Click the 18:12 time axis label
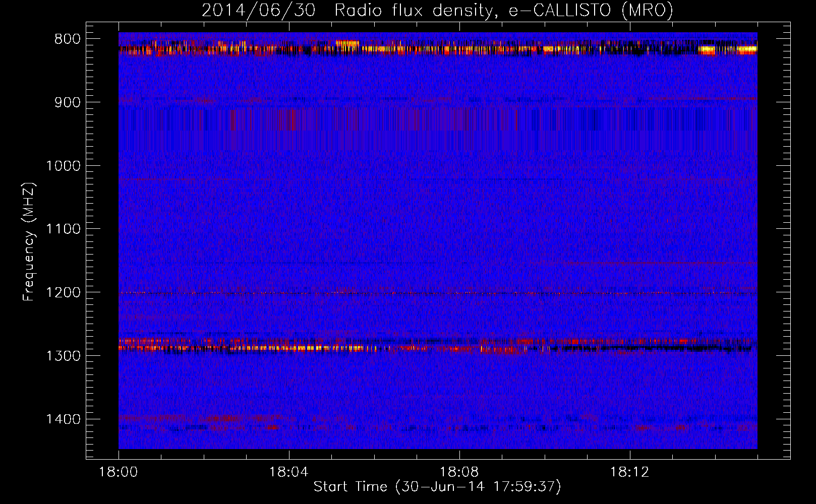Image resolution: width=816 pixels, height=504 pixels. 630,472
